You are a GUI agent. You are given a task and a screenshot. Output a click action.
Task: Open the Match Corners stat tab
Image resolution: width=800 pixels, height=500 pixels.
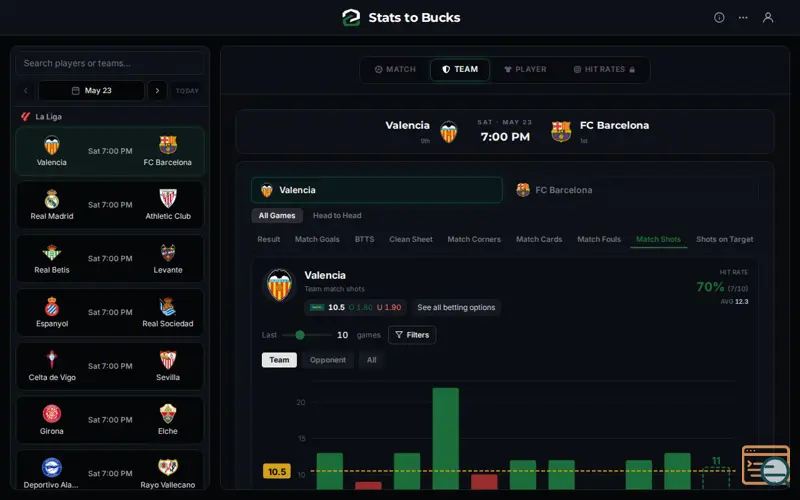474,239
